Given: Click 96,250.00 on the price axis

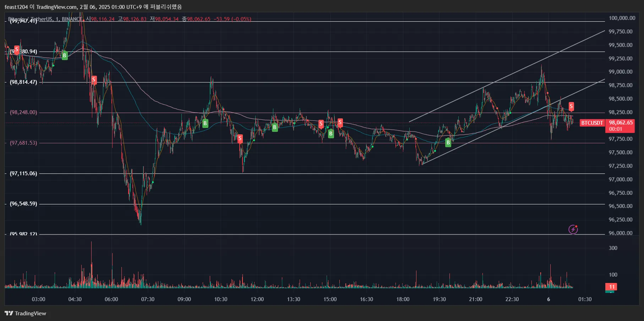Looking at the screenshot, I should coord(621,219).
